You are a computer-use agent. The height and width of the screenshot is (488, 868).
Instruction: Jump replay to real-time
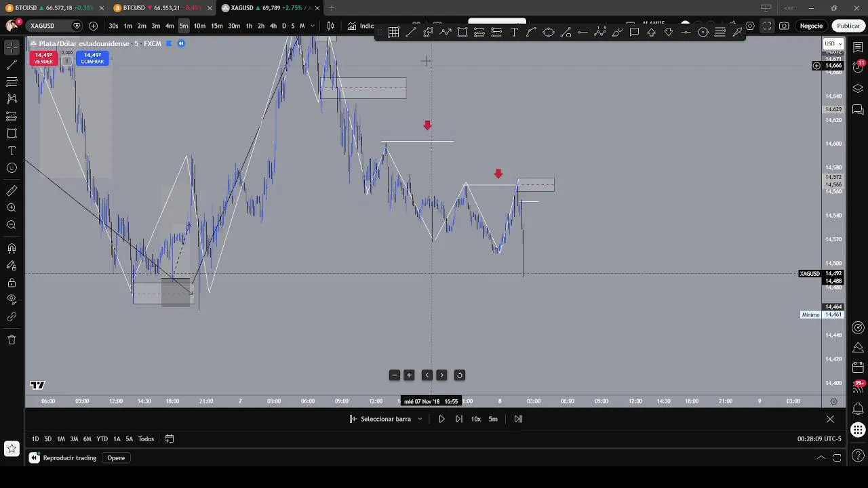point(518,419)
